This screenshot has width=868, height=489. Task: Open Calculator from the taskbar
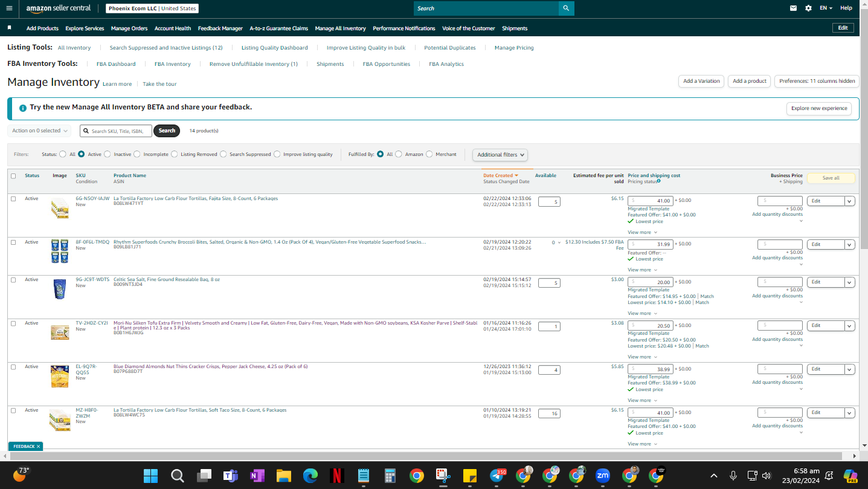pyautogui.click(x=390, y=476)
